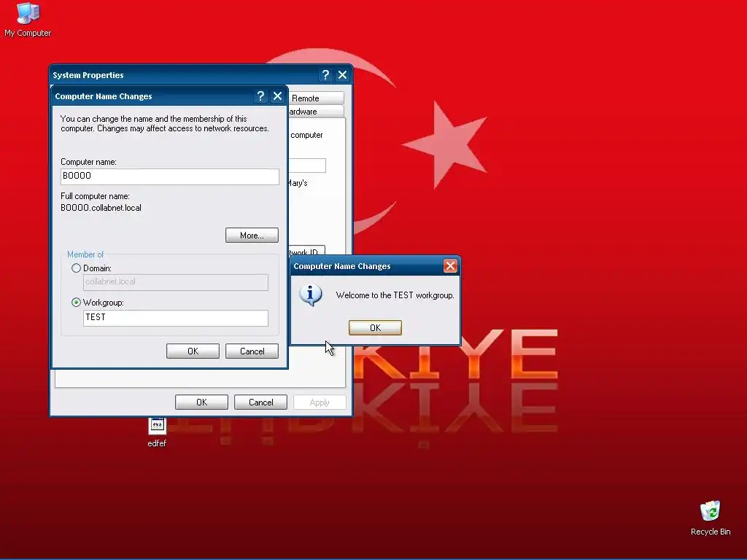Click OK in Computer Name Changes dialog

pos(193,351)
